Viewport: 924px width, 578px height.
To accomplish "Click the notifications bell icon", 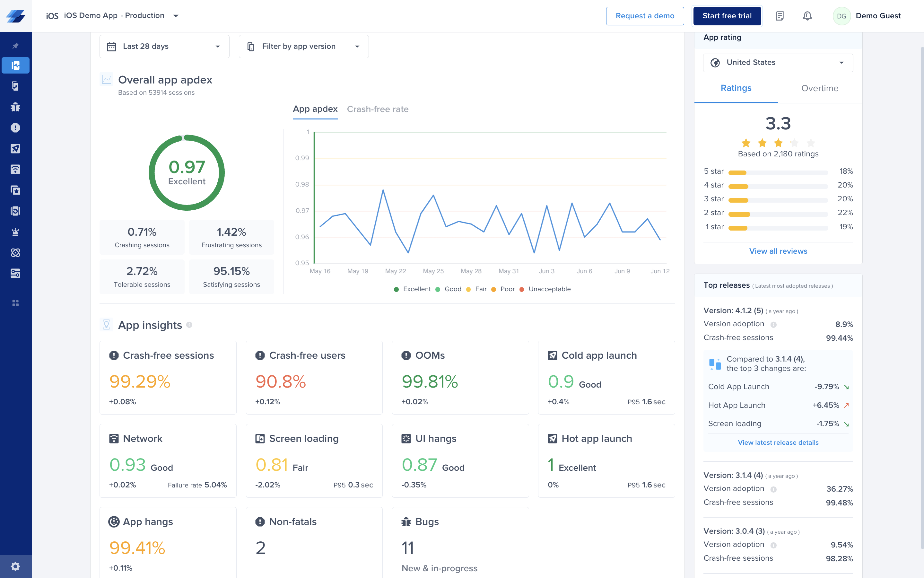I will [807, 16].
